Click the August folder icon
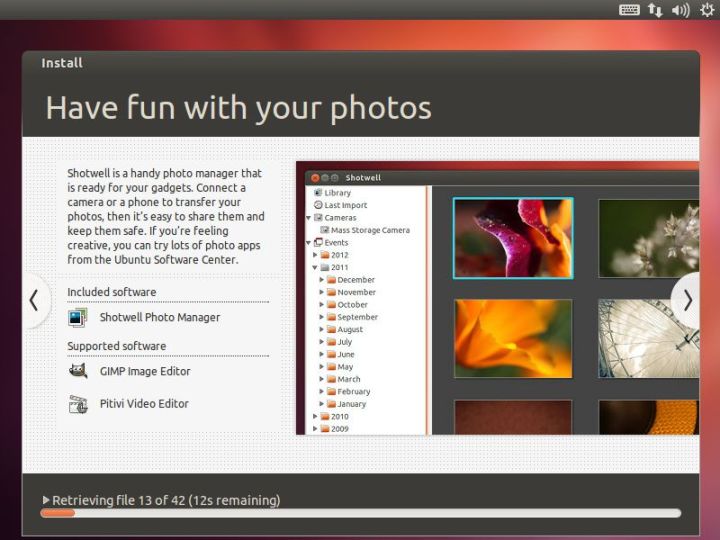The height and width of the screenshot is (540, 720). click(x=331, y=329)
